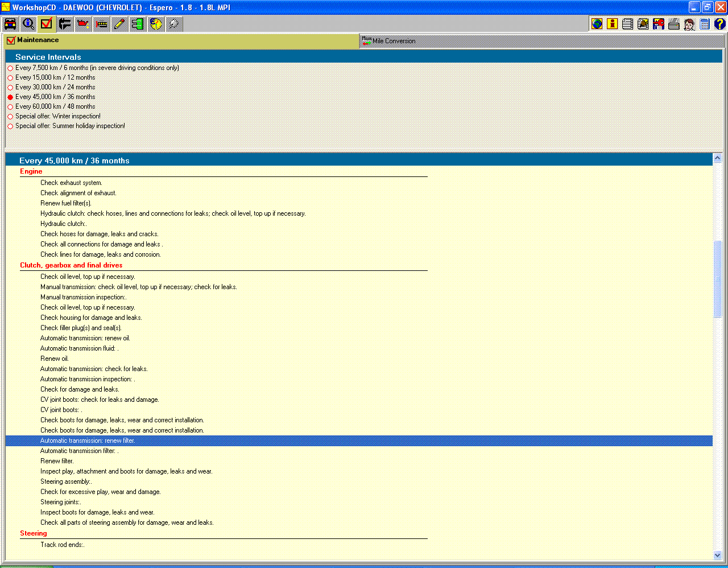
Task: Select highlighted 'Automatic transmission: renew filter.' row
Action: [359, 441]
